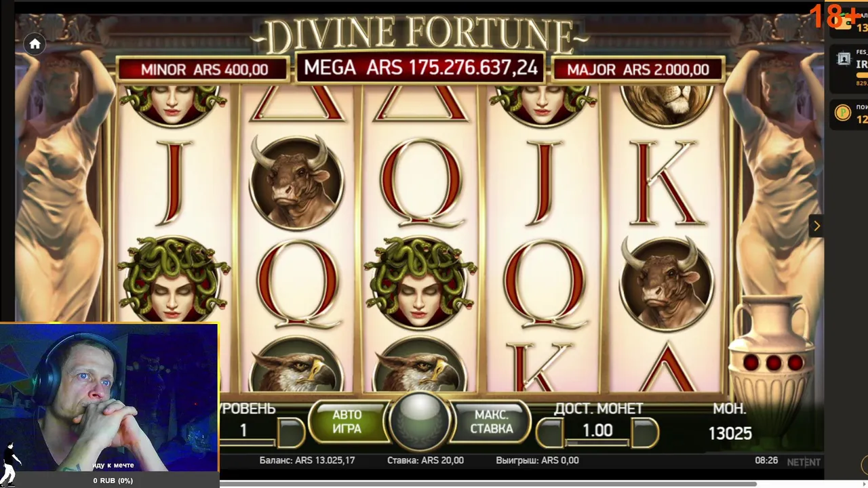Click the MEGA jackpot banner
The width and height of the screenshot is (868, 488).
point(420,68)
